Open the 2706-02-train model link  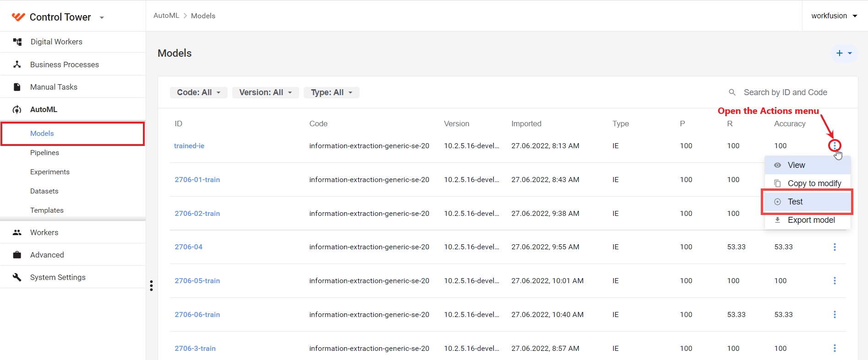[x=197, y=214]
